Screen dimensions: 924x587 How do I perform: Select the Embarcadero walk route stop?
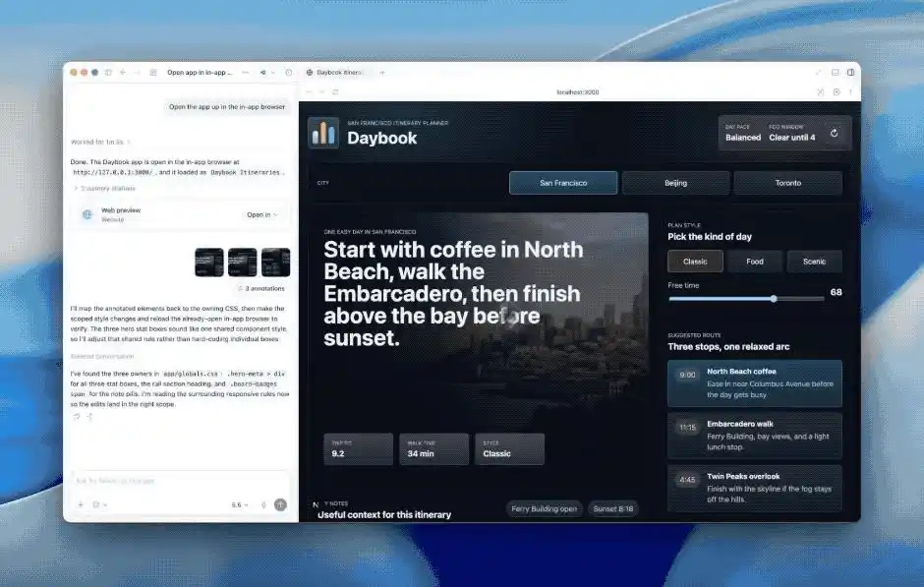coord(755,436)
